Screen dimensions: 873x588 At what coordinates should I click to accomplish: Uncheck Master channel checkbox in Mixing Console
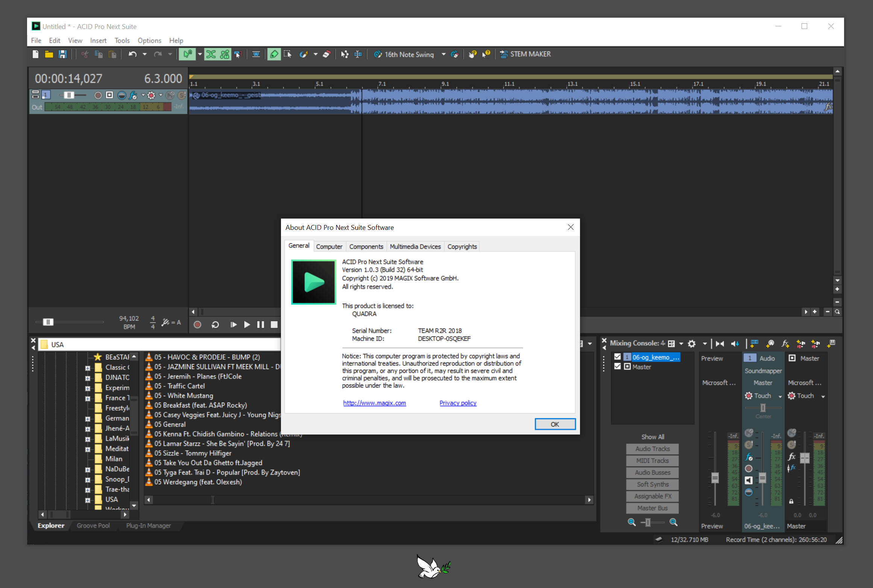[617, 366]
